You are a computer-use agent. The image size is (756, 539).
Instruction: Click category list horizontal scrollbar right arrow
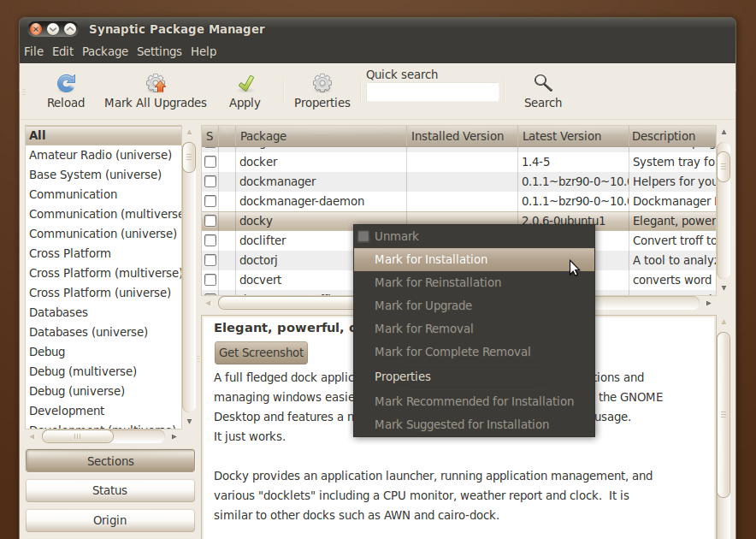[174, 436]
